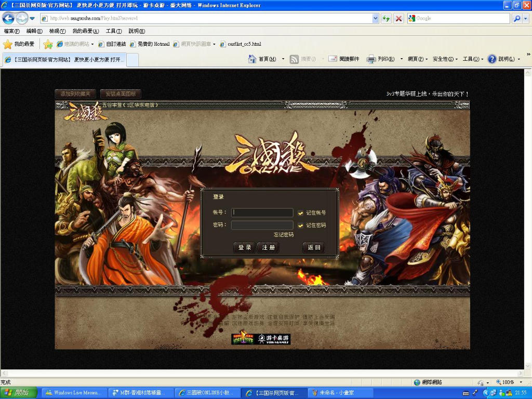Click the 返回 back button in login box
The height and width of the screenshot is (399, 532).
(314, 248)
